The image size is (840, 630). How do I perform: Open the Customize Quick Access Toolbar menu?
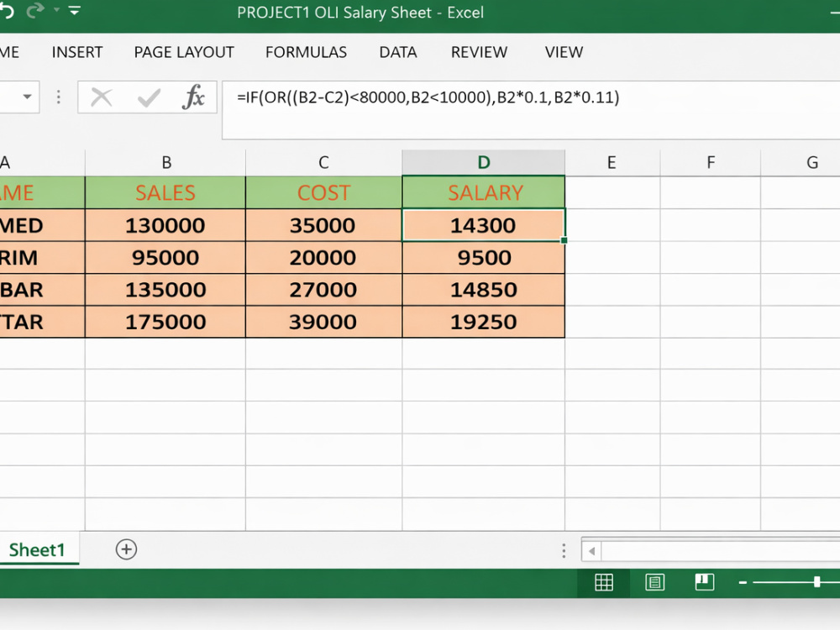(75, 11)
